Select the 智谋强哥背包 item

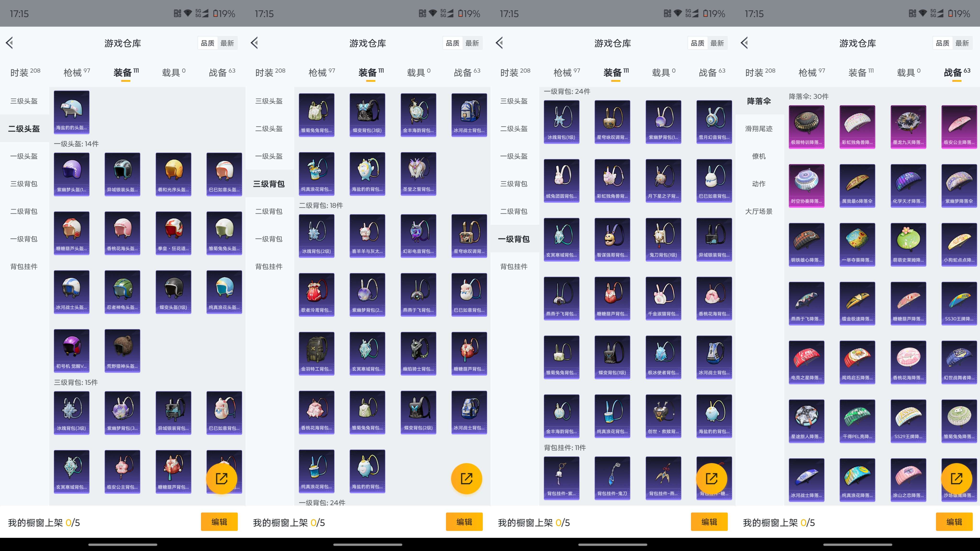(x=612, y=240)
